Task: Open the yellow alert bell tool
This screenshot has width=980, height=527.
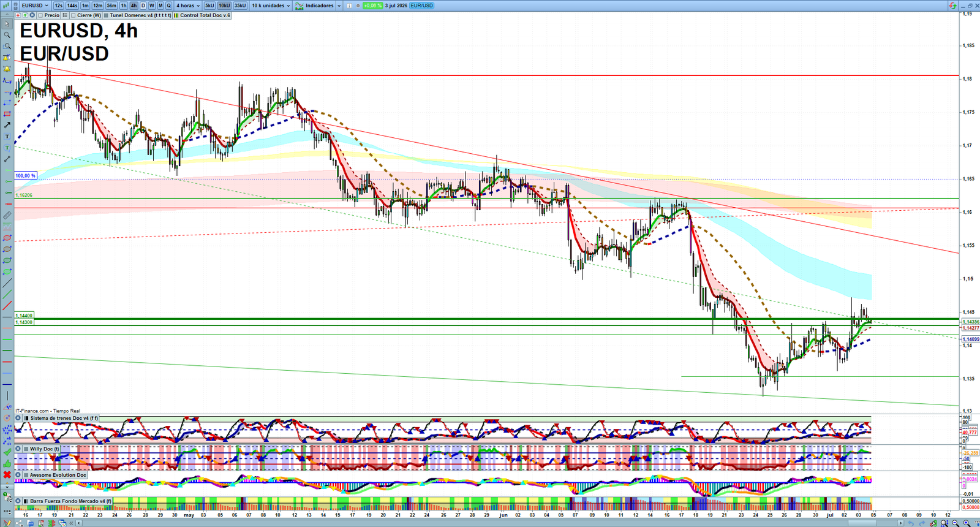Action: [x=7, y=68]
